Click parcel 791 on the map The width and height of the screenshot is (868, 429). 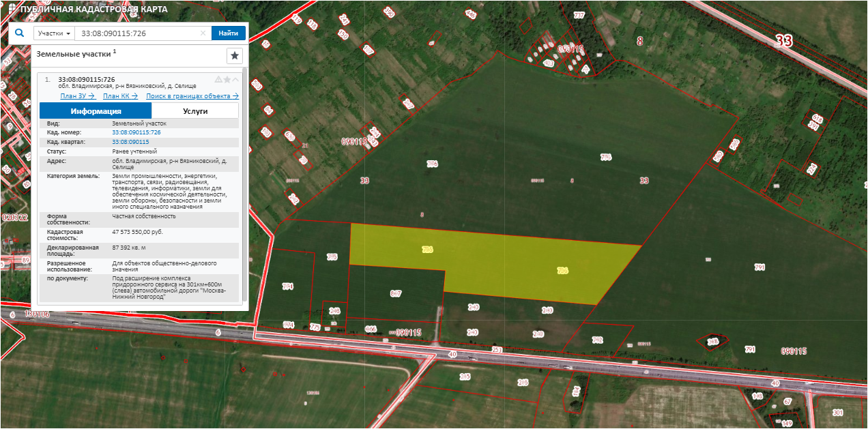[x=757, y=267]
